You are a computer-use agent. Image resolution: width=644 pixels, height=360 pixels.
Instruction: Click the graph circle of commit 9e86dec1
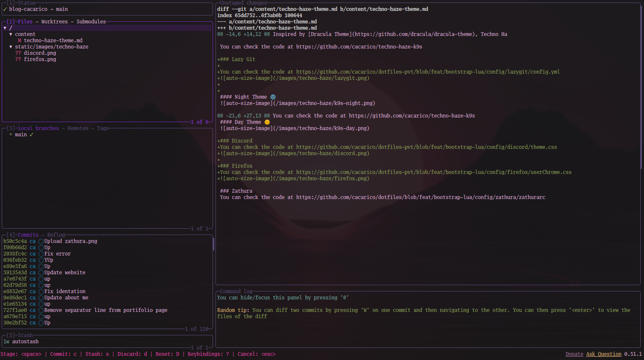pos(41,298)
